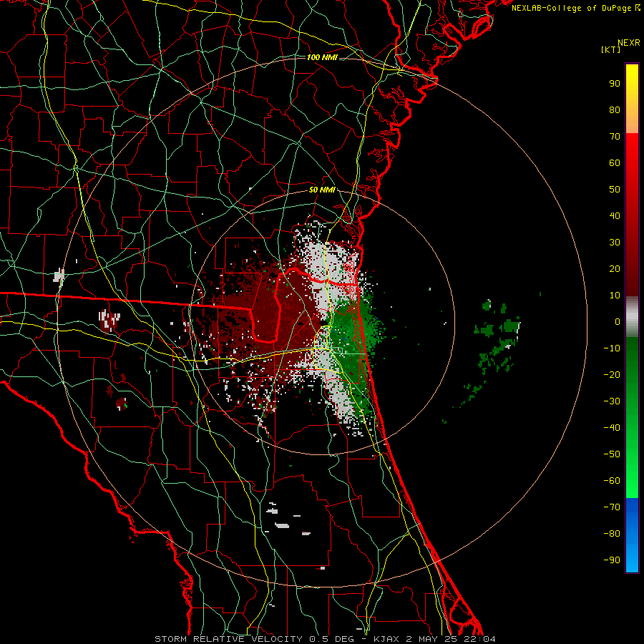The image size is (644, 644).
Task: Click the 90 value on the velocity scale
Action: [x=615, y=84]
